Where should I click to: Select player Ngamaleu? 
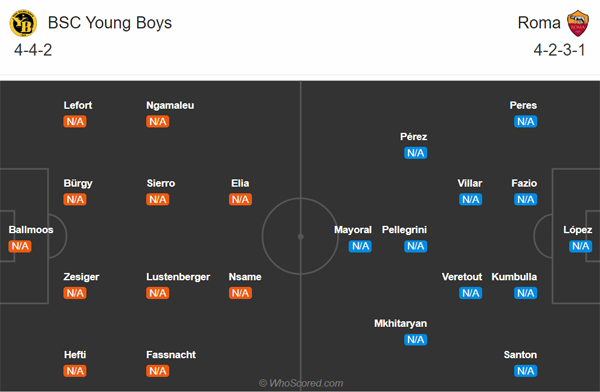170,105
